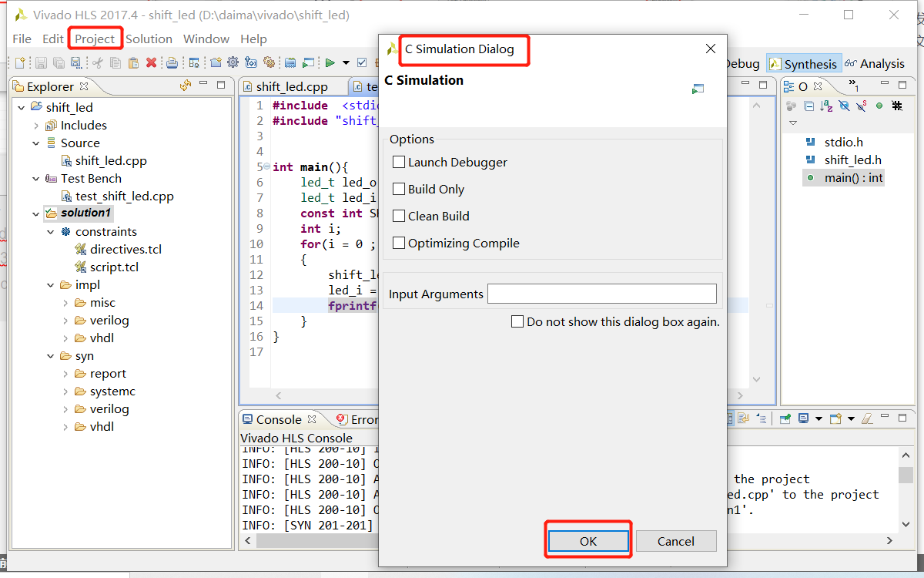924x578 pixels.
Task: Collapse the constraints node
Action: tap(51, 231)
